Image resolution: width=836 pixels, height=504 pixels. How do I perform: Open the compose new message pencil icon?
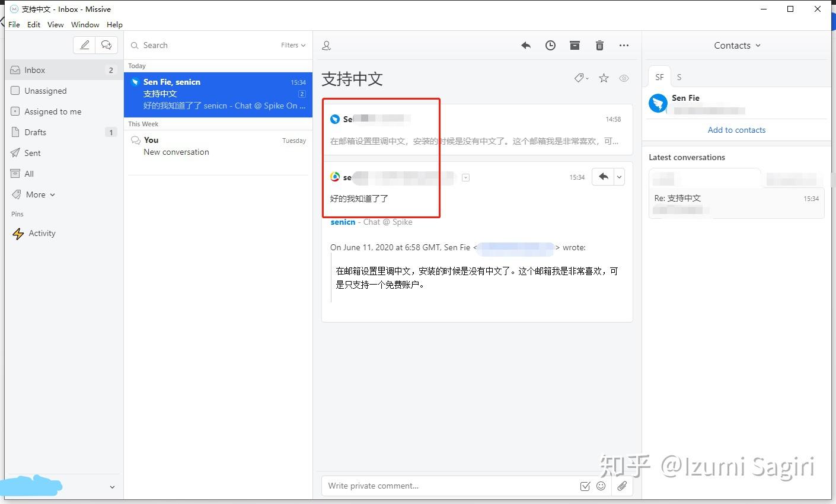pos(84,44)
